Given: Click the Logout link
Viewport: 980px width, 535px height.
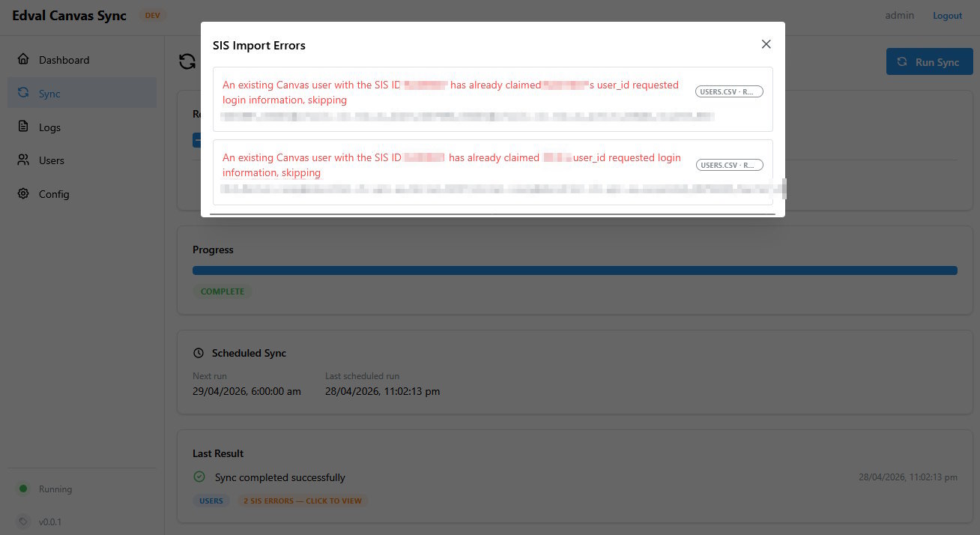Looking at the screenshot, I should [x=947, y=16].
